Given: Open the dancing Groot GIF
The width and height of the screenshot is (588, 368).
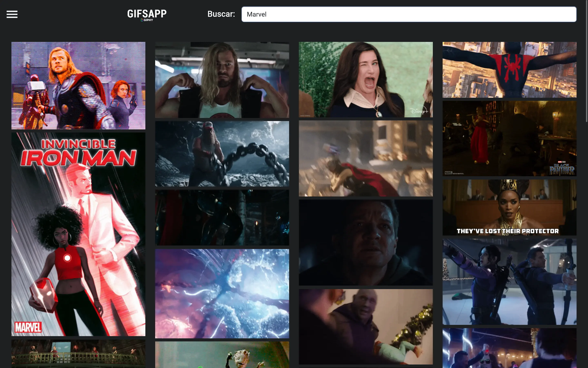Looking at the screenshot, I should [x=222, y=355].
